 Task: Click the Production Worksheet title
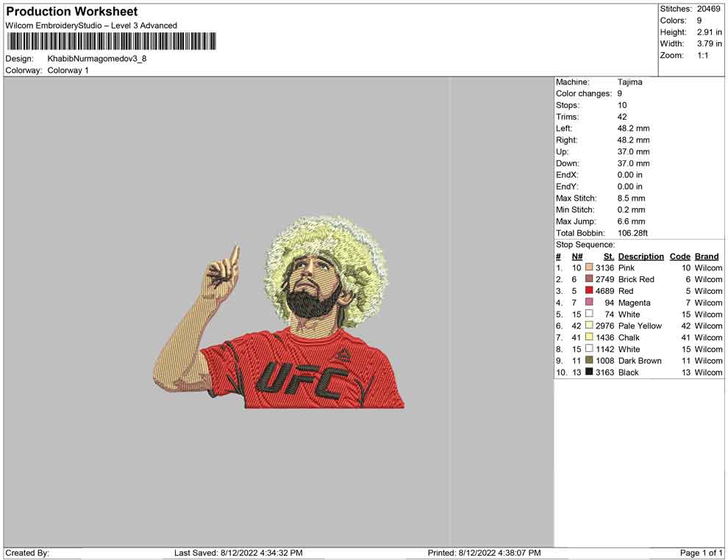click(x=71, y=12)
